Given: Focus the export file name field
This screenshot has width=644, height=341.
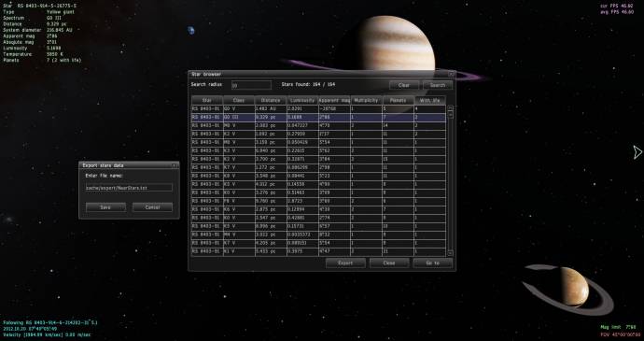Looking at the screenshot, I should point(129,188).
